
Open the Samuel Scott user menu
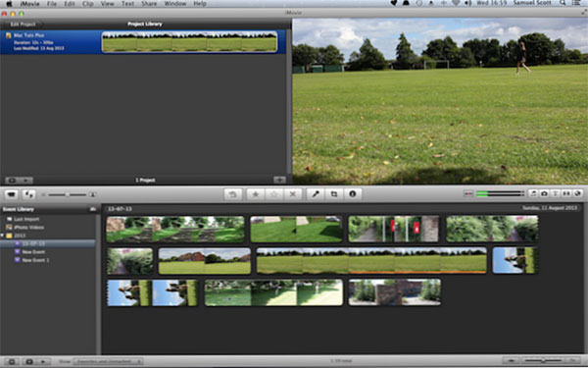tap(532, 3)
